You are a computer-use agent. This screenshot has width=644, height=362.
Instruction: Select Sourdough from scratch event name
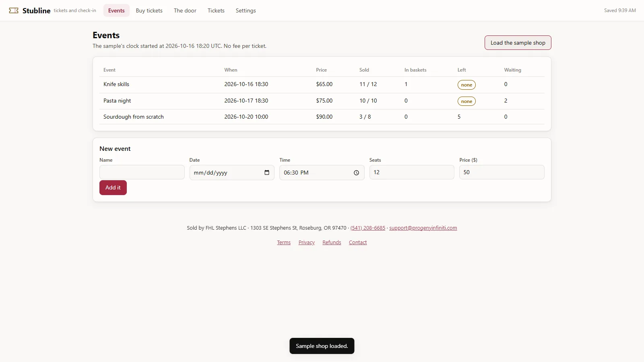pos(134,117)
